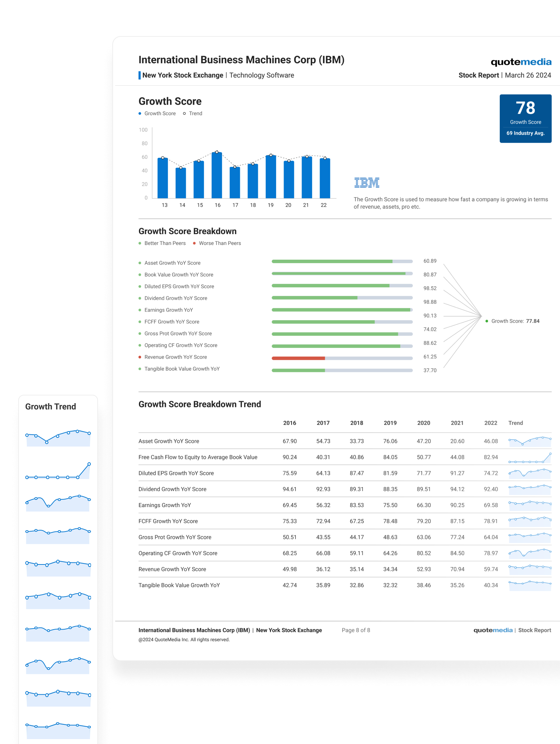Select the Trend column header in the table
This screenshot has width=560, height=744.
pos(516,423)
